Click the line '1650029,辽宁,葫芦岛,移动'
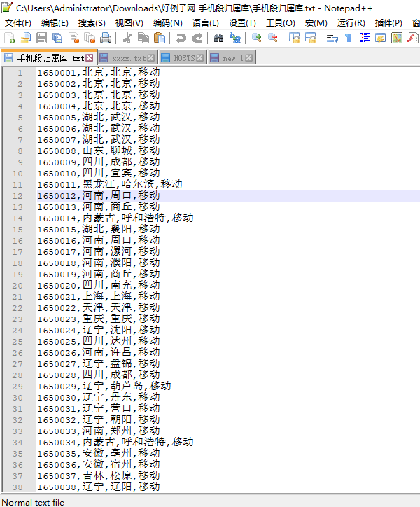This screenshot has width=420, height=507. (x=104, y=387)
